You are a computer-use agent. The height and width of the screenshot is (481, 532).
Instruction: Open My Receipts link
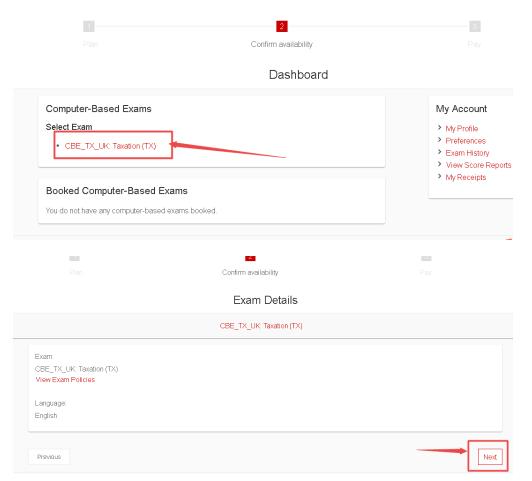click(466, 177)
